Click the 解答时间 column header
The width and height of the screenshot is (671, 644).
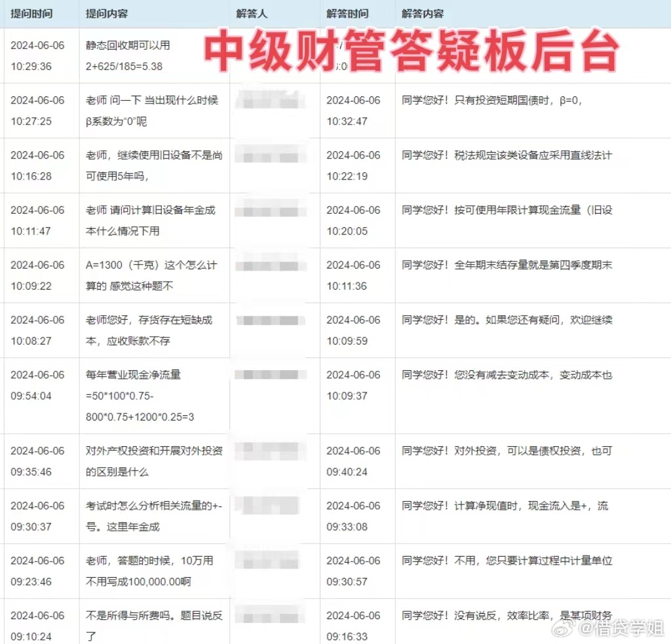pos(347,14)
